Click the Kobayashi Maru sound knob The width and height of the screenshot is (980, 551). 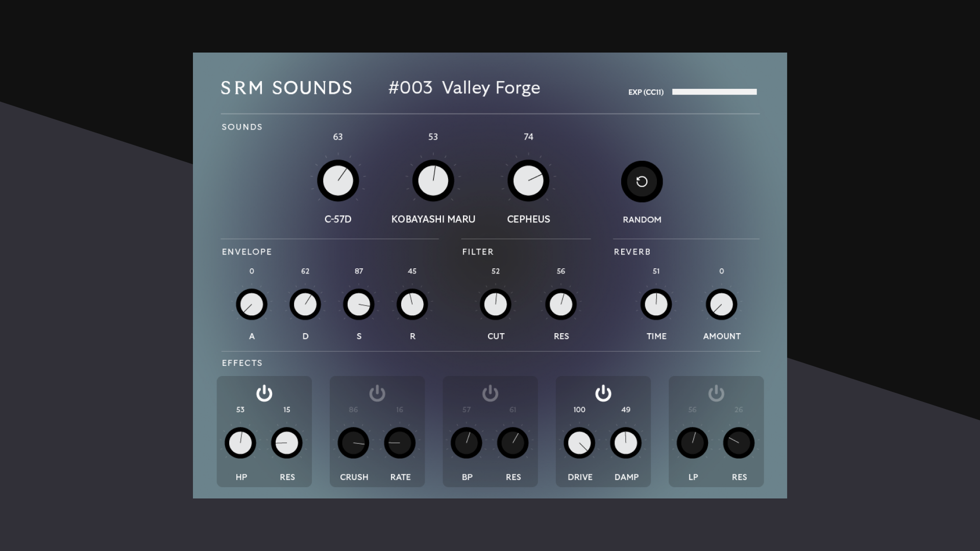click(x=433, y=181)
